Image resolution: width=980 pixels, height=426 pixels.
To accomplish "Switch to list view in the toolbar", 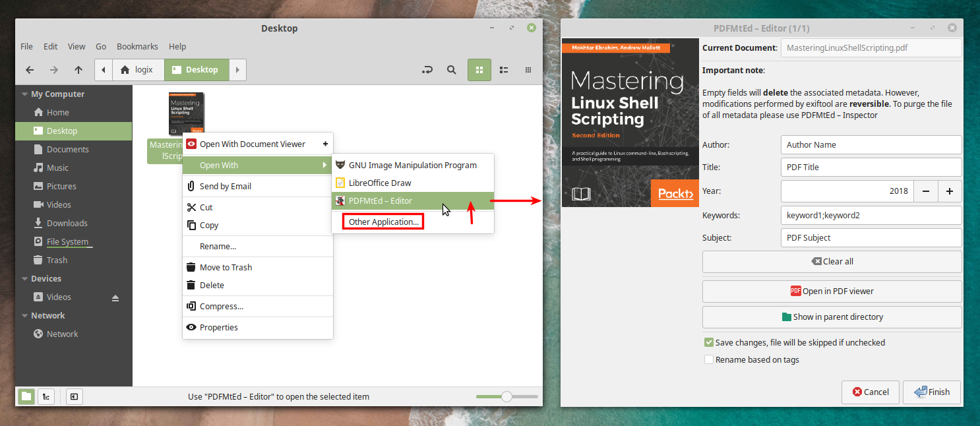I will (503, 69).
